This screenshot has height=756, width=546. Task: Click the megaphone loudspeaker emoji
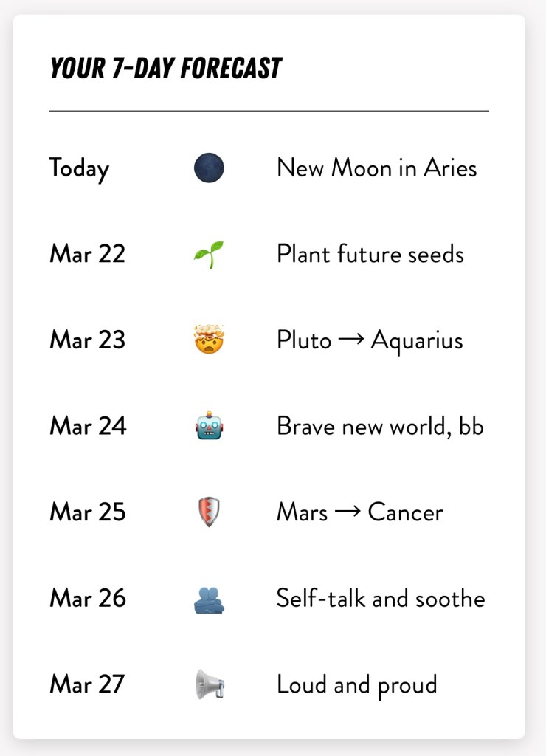pos(209,684)
